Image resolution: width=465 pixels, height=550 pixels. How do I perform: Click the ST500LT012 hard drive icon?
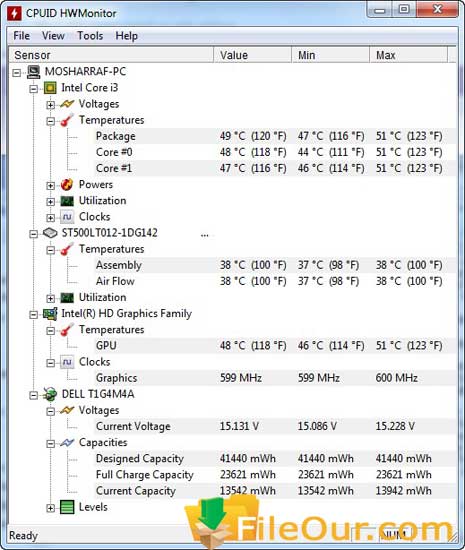[50, 233]
